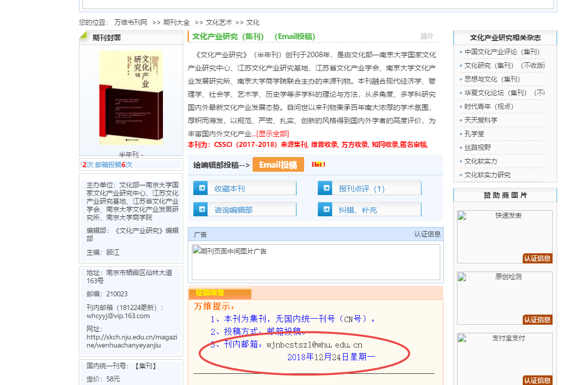588x385 pixels.
Task: Open related journal 文化软实力研究
Action: (x=487, y=175)
